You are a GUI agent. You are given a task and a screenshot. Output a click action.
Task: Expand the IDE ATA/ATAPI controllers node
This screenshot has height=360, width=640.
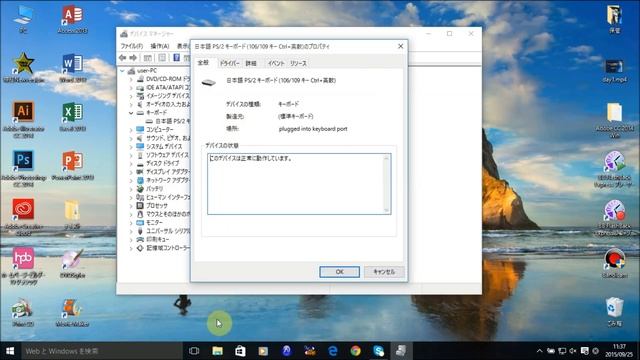click(x=131, y=88)
